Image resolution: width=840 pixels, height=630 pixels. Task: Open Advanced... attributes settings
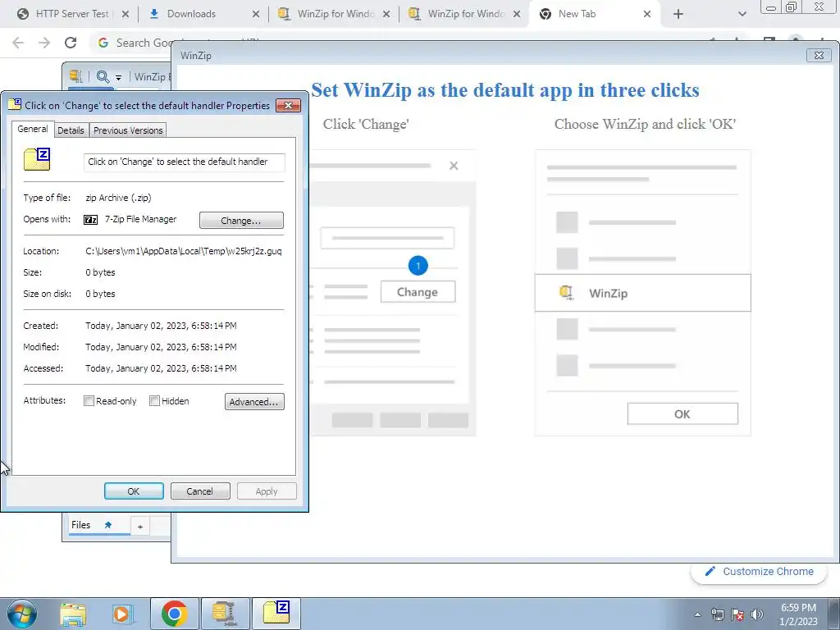254,402
